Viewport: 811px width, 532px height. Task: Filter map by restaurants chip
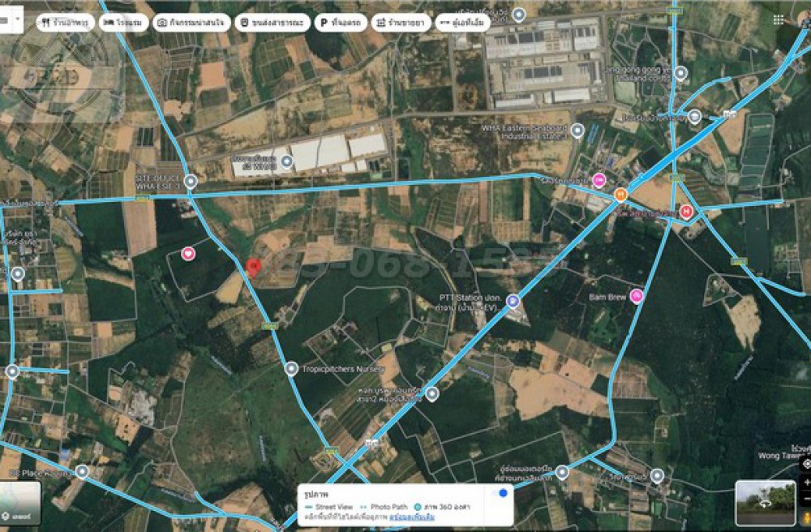[65, 23]
